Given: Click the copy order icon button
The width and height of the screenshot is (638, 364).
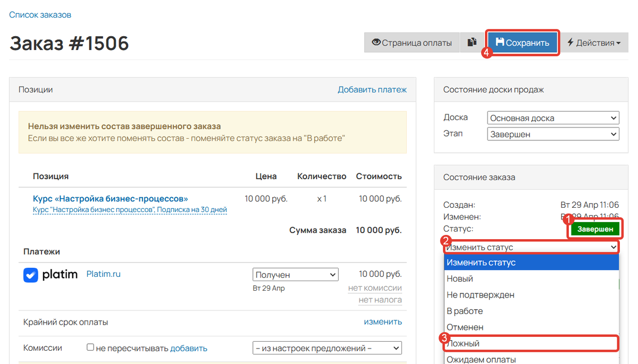Looking at the screenshot, I should click(x=472, y=43).
